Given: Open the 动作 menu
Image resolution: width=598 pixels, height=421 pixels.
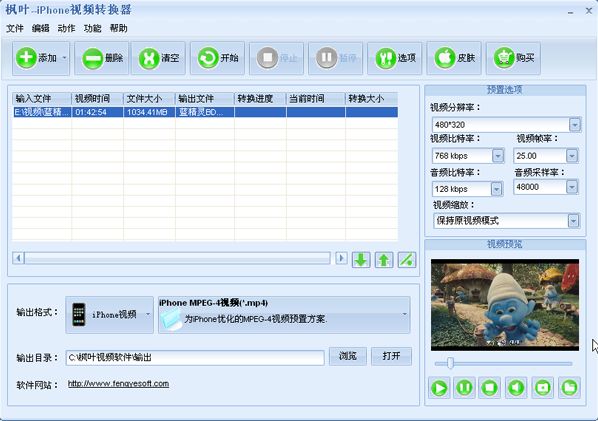Looking at the screenshot, I should [x=66, y=28].
